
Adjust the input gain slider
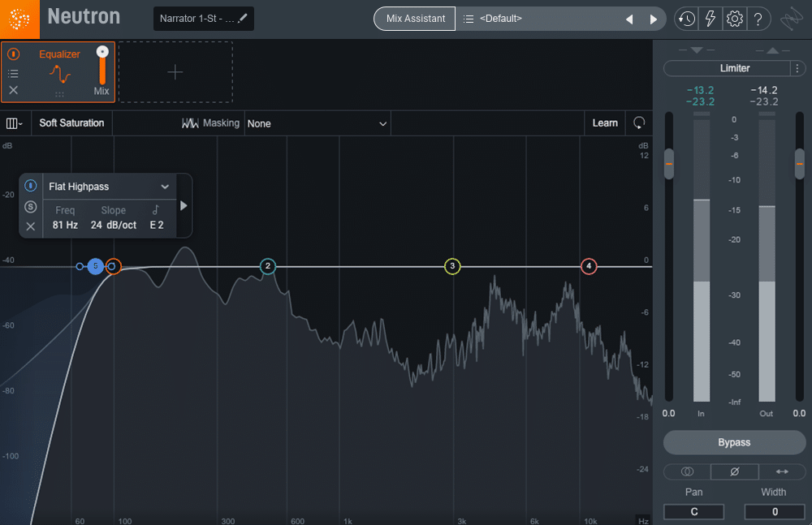669,164
